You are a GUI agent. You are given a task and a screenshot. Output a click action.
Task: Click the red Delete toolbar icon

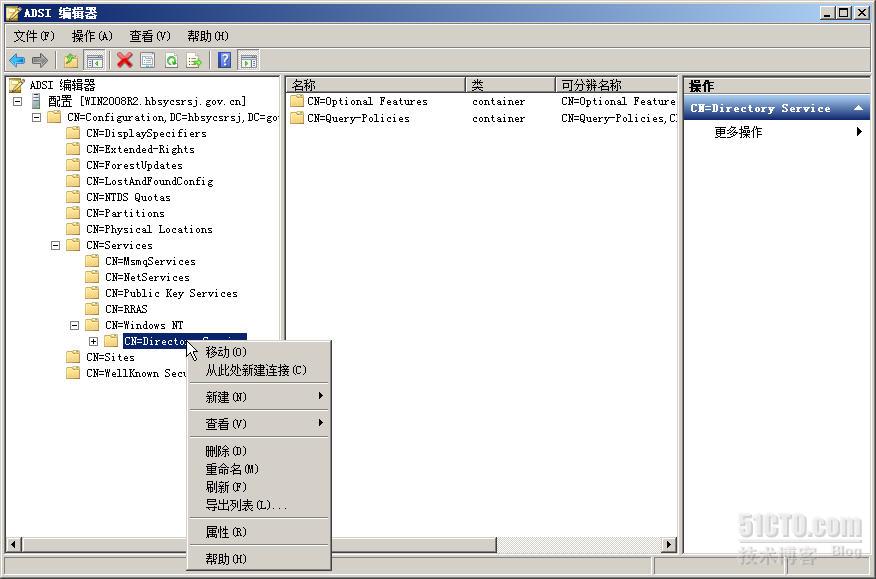[124, 60]
